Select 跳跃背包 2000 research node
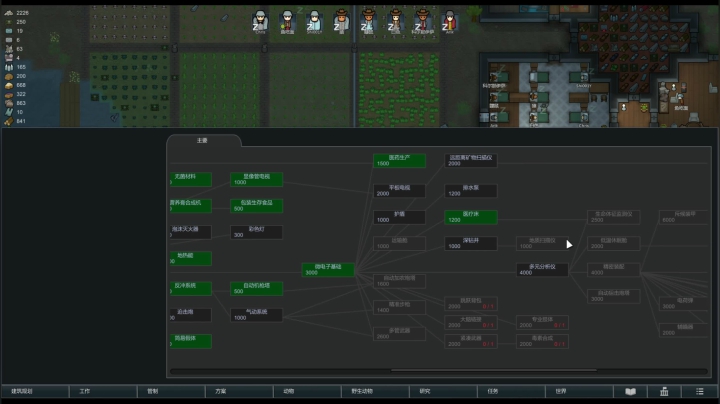This screenshot has width=720, height=404. [x=471, y=303]
